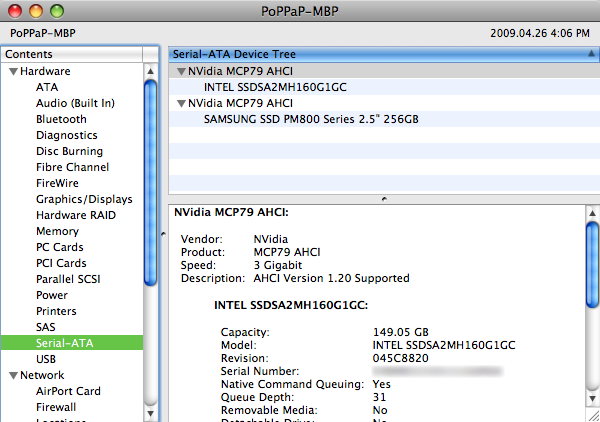Click the Queue Depth value 31

click(x=379, y=398)
